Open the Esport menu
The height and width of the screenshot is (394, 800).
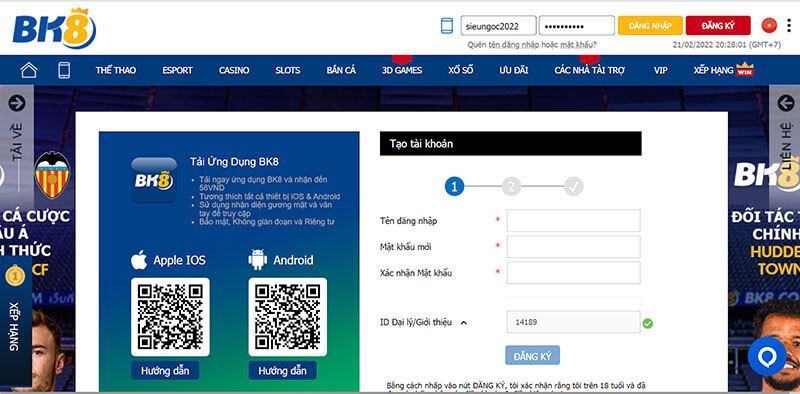point(178,70)
